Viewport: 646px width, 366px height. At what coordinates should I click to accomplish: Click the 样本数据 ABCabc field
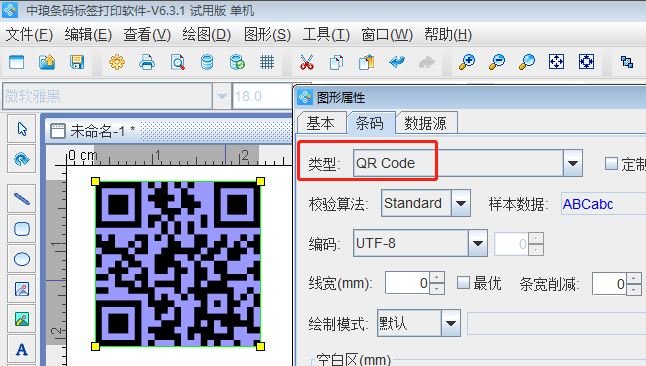pos(603,204)
